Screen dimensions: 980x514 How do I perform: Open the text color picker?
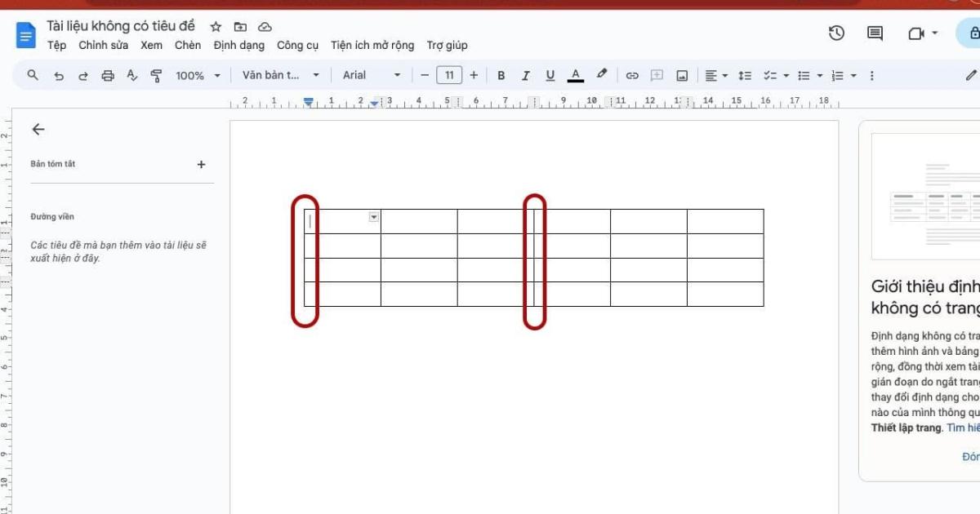575,74
